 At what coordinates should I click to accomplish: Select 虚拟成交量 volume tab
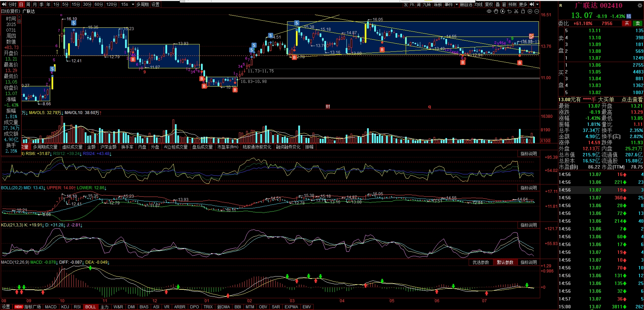tap(72, 147)
